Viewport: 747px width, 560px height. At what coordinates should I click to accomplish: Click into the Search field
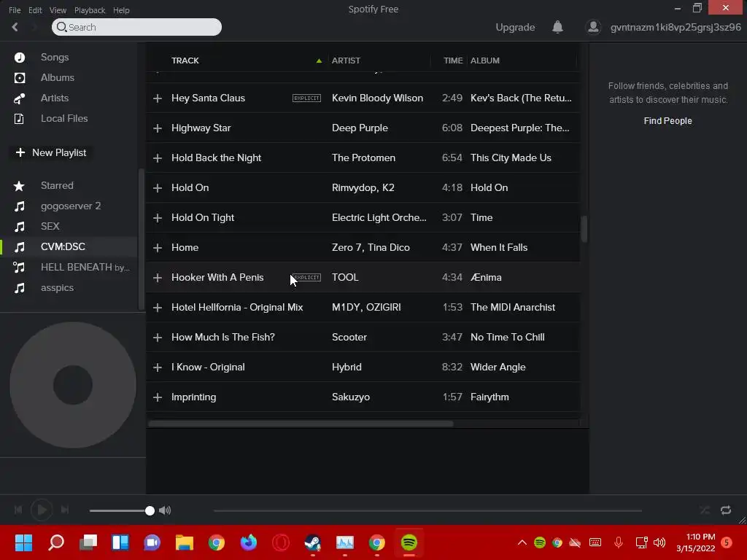pyautogui.click(x=136, y=27)
